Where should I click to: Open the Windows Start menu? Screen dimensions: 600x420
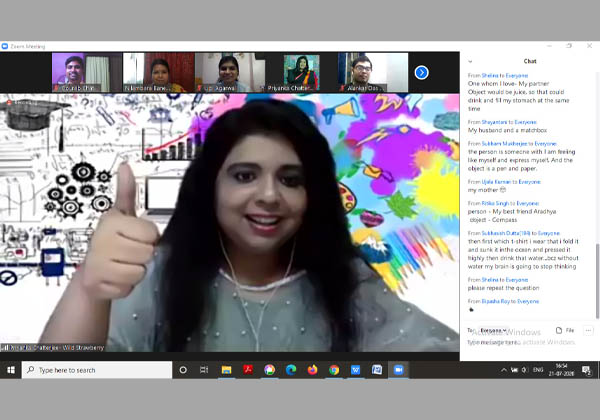(x=11, y=369)
